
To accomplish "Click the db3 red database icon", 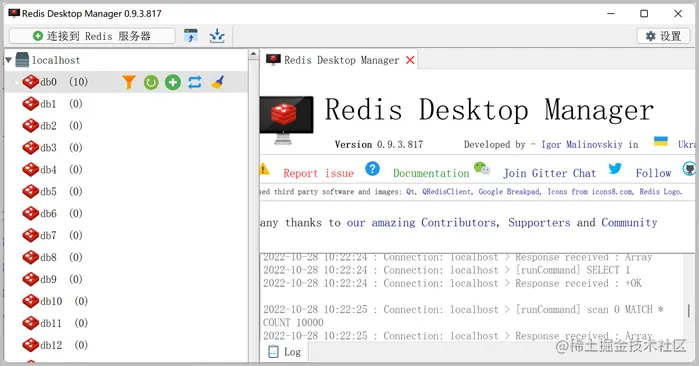I will click(30, 148).
